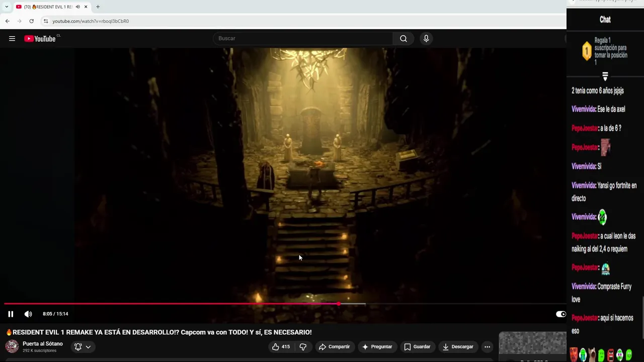Open the Puerta al Sótano channel avatar
The image size is (644, 362).
tap(12, 346)
